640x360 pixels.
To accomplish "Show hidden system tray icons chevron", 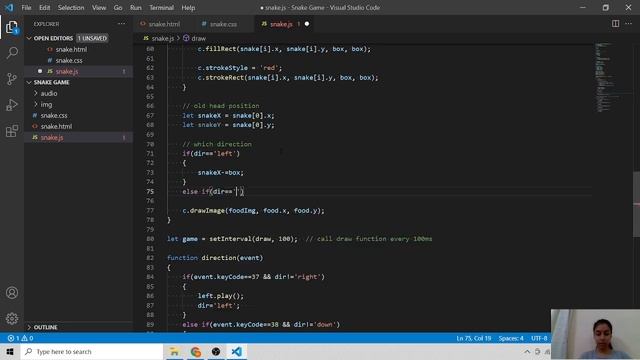I will click(527, 351).
